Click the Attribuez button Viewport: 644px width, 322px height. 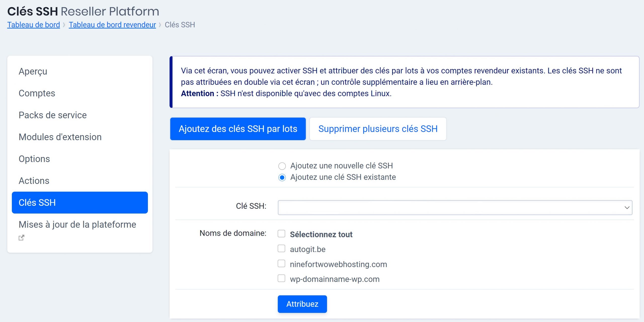302,304
